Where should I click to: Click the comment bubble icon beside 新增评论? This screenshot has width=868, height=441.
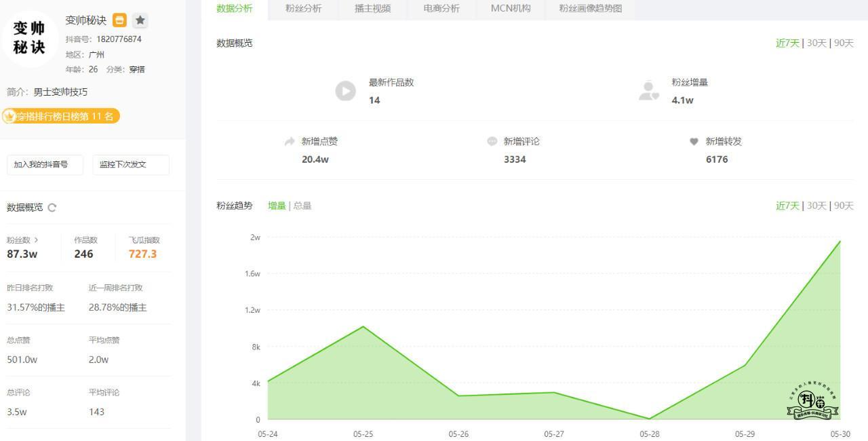[x=492, y=142]
